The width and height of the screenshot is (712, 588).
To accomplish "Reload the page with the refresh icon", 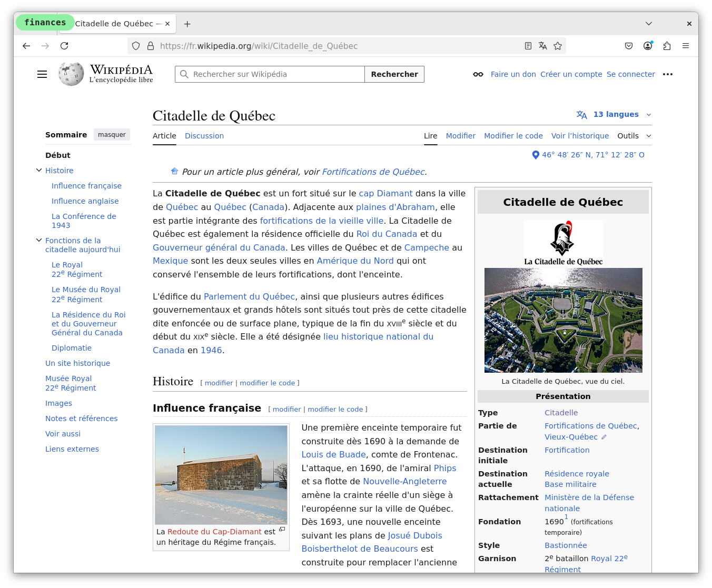I will click(64, 46).
